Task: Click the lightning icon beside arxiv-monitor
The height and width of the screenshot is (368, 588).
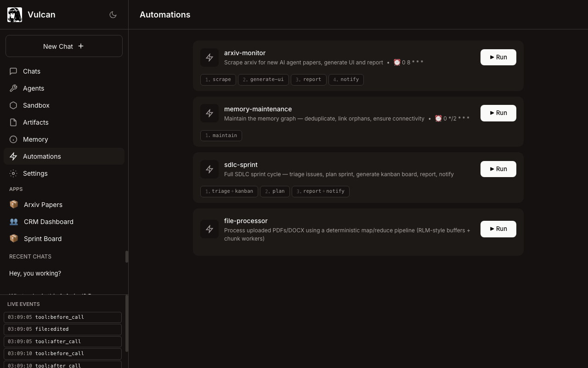Action: (209, 57)
